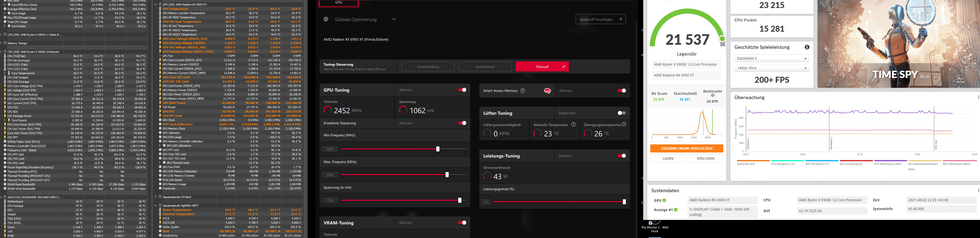Select the Manuell tuning mode
This screenshot has height=238, width=980.
tap(542, 66)
